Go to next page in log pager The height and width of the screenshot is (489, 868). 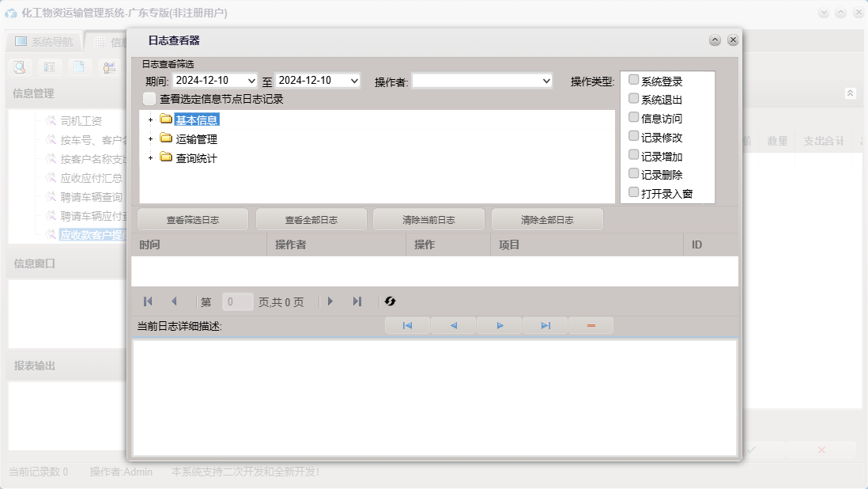[x=330, y=301]
